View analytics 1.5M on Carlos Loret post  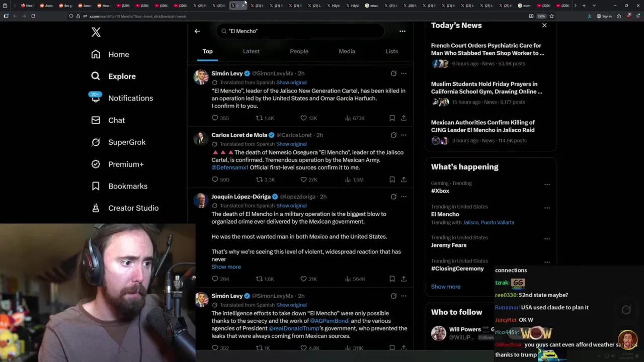click(x=355, y=179)
